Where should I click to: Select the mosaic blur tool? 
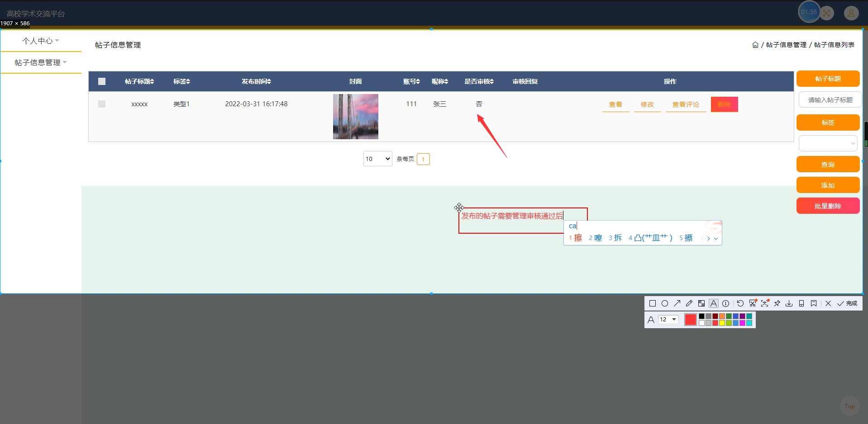(x=701, y=303)
